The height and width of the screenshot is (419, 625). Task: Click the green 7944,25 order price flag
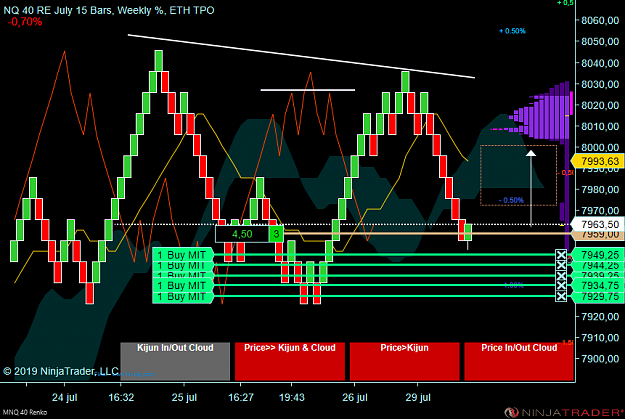click(597, 265)
